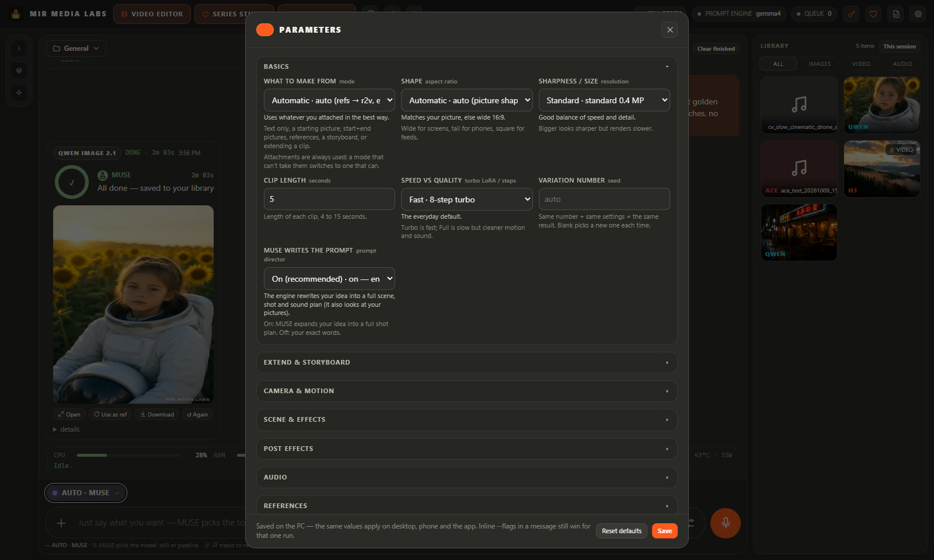Download the generated sunflower image
Screen dimensions: 934x560
point(157,415)
